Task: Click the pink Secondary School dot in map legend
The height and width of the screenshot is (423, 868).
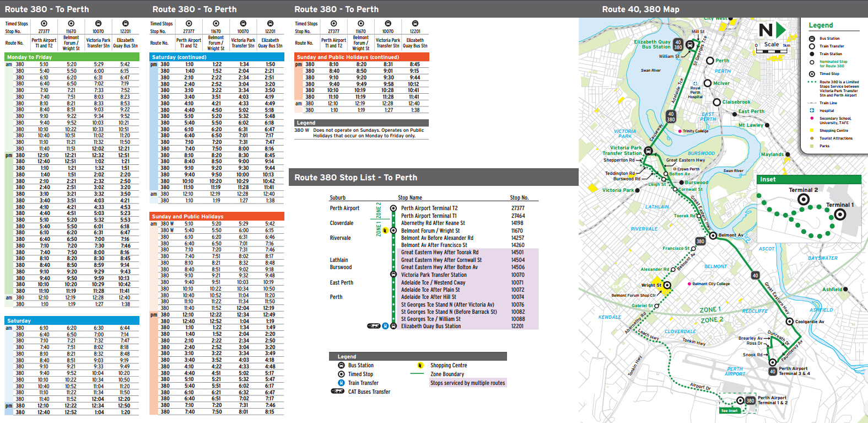Action: click(812, 119)
